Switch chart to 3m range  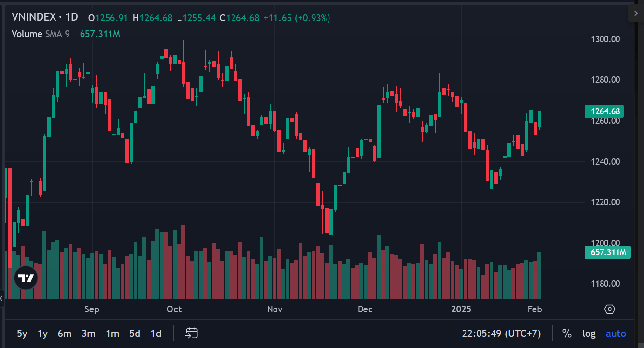point(89,333)
